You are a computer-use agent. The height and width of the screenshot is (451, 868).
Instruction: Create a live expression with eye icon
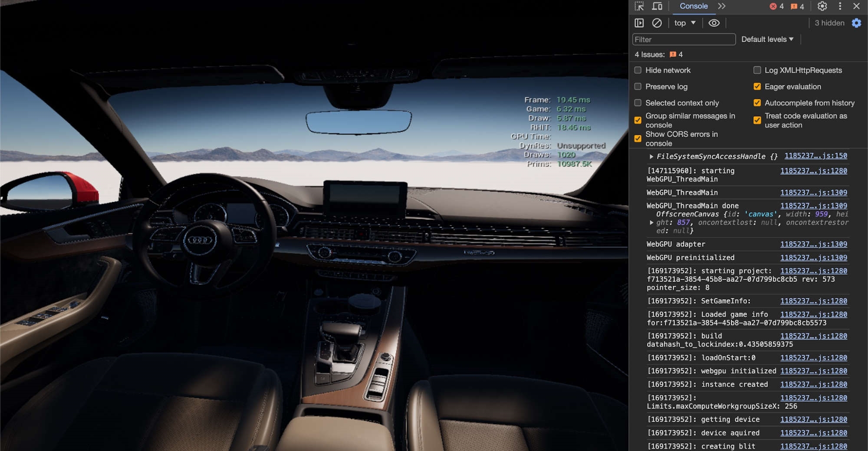(x=714, y=23)
